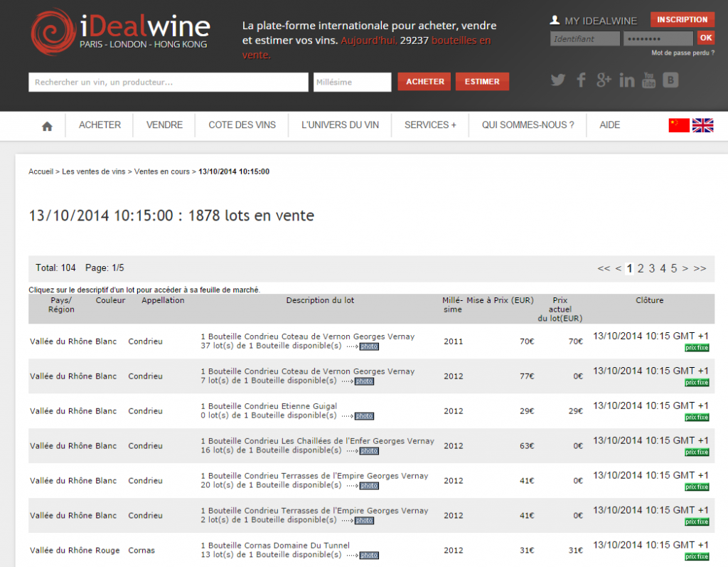Focus the Millésime input field
Viewport: 728px width, 567px height.
click(x=353, y=83)
